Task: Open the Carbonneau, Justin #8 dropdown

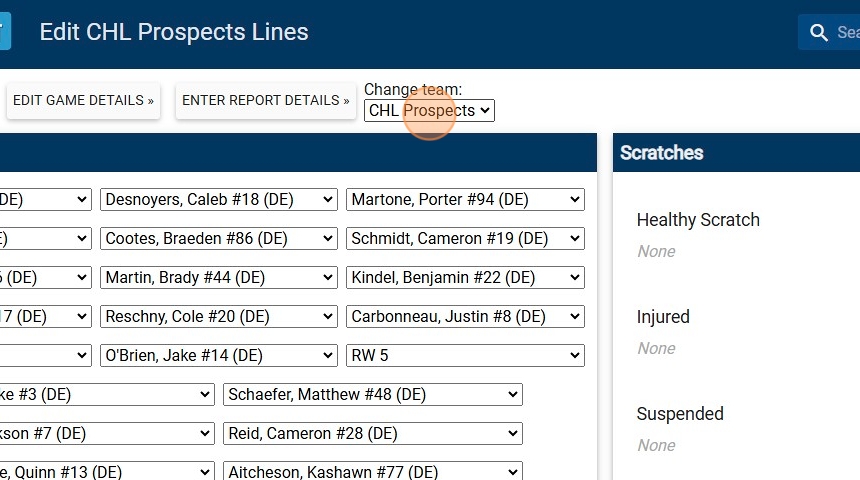Action: click(465, 317)
